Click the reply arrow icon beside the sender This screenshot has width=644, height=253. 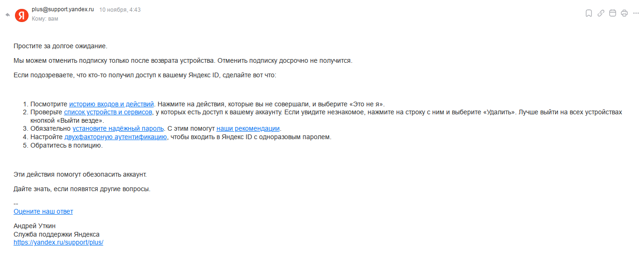(7, 15)
